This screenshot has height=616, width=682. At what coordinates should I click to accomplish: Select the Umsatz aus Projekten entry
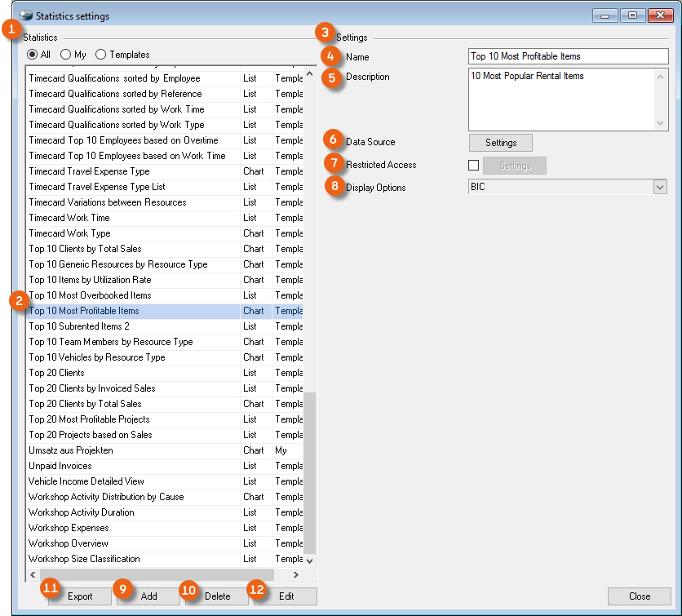point(71,450)
